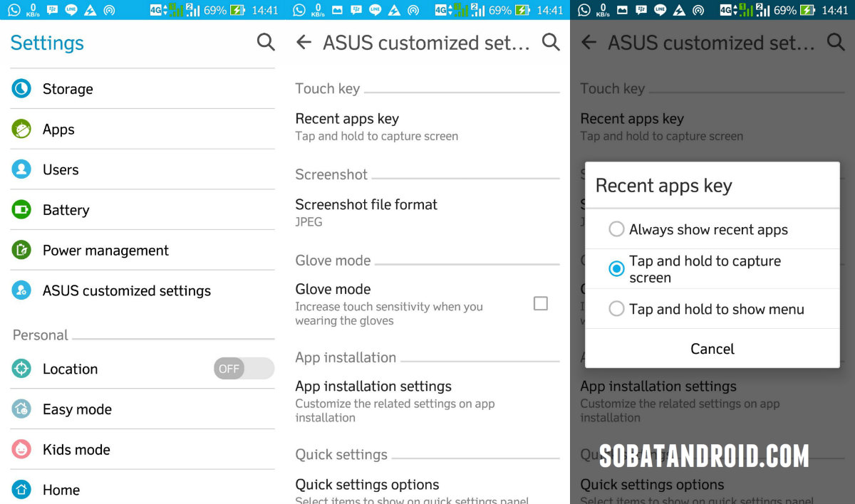The width and height of the screenshot is (855, 504).
Task: Open ASUS customized settings row
Action: click(142, 290)
